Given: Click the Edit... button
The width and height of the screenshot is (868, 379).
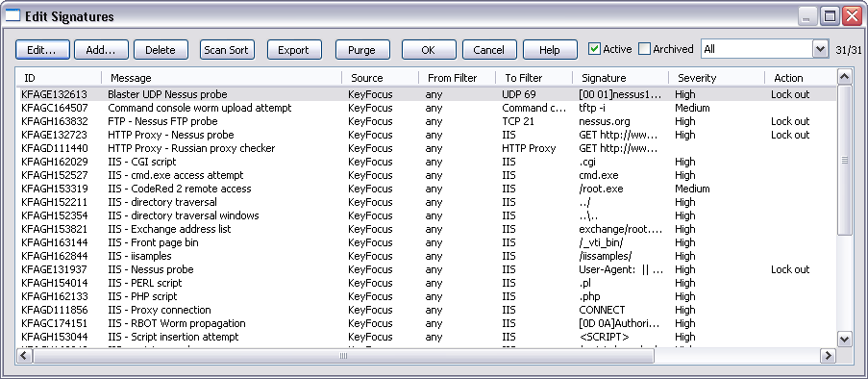Looking at the screenshot, I should [x=42, y=50].
